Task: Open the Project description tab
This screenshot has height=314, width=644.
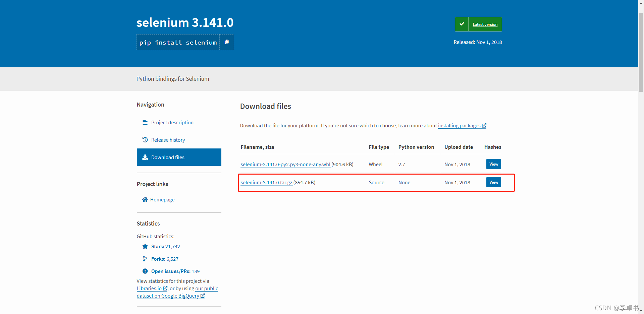Action: [x=179, y=122]
